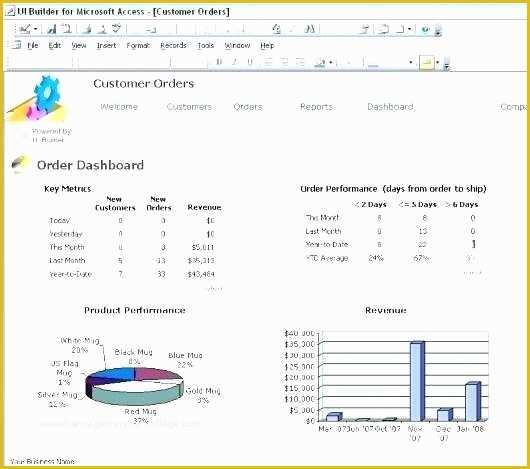The image size is (530, 469).
Task: Click the Order Performance heading
Action: point(393,189)
